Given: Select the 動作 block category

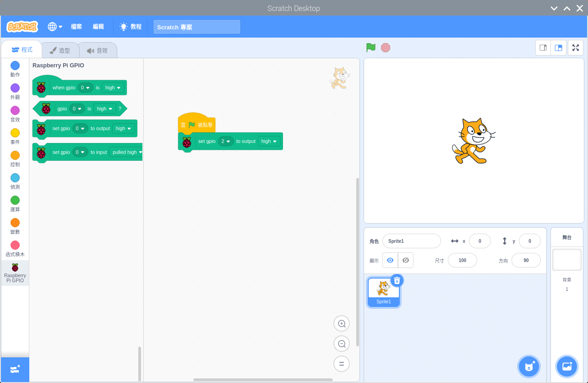Looking at the screenshot, I should 15,69.
